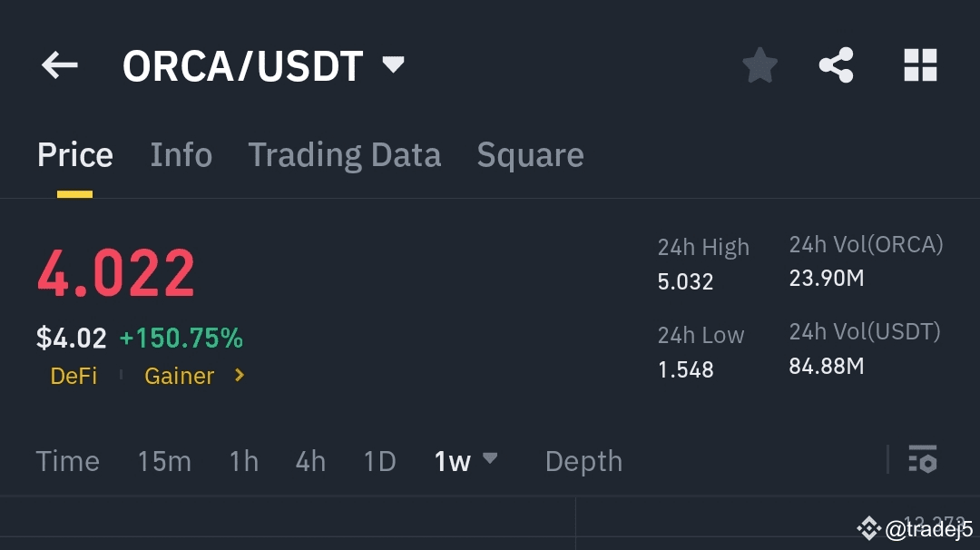This screenshot has height=550, width=980.
Task: Switch to the Info tab
Action: (x=181, y=155)
